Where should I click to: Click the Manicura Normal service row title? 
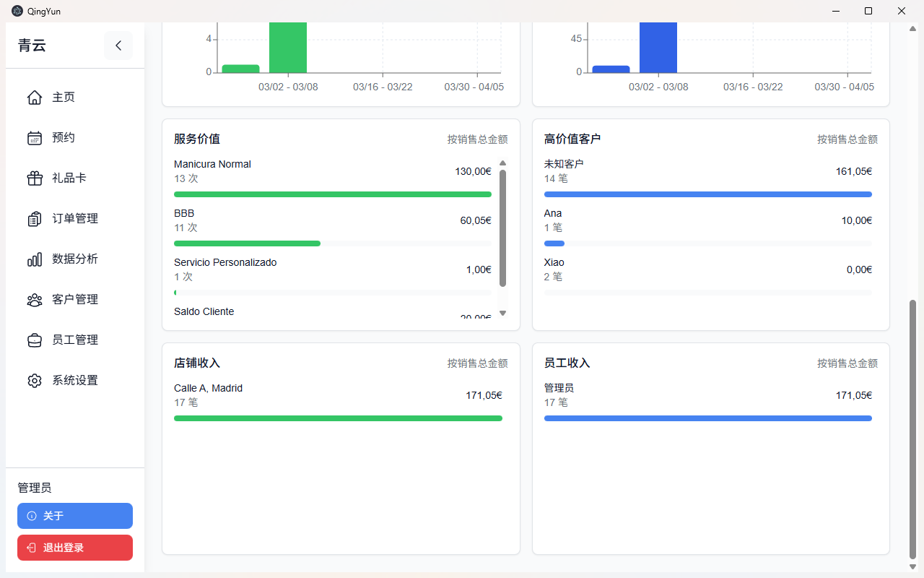pyautogui.click(x=212, y=164)
